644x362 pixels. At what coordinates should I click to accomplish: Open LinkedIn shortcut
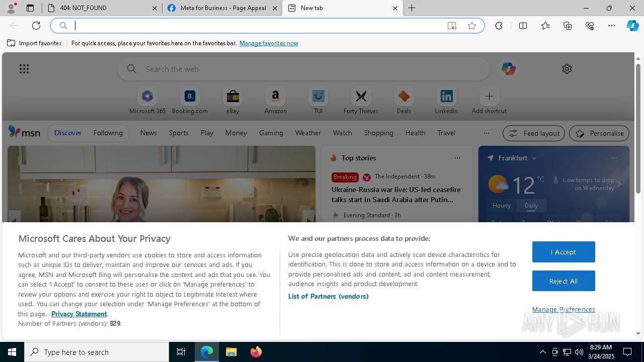click(446, 101)
